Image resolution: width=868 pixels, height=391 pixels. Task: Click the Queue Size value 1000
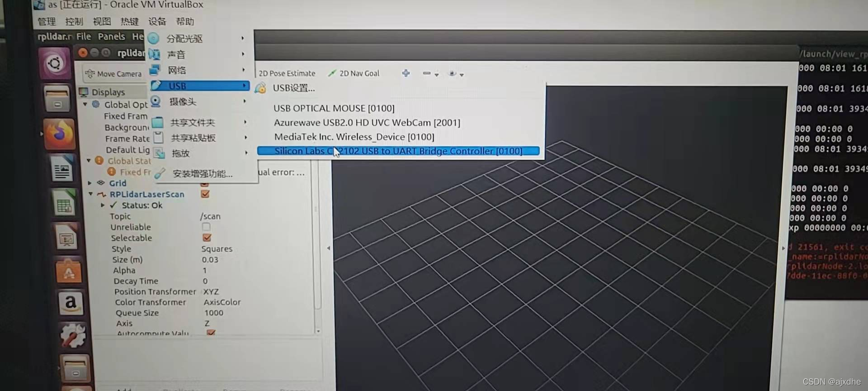coord(213,313)
